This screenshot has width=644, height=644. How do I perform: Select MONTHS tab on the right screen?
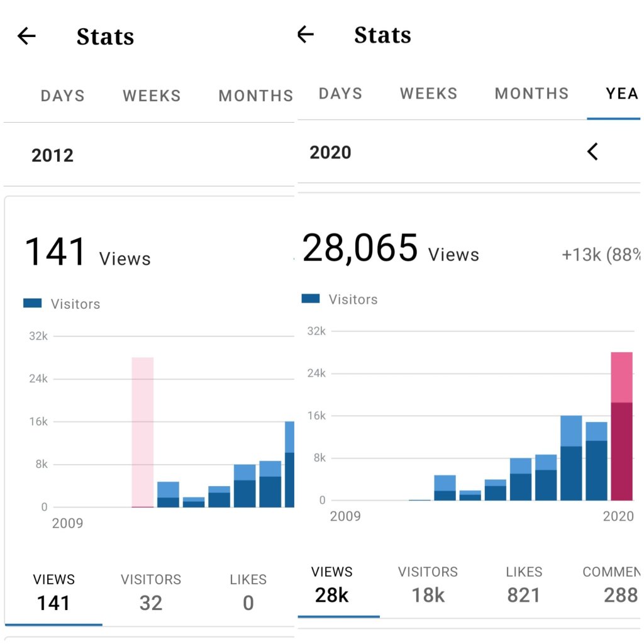click(x=531, y=94)
